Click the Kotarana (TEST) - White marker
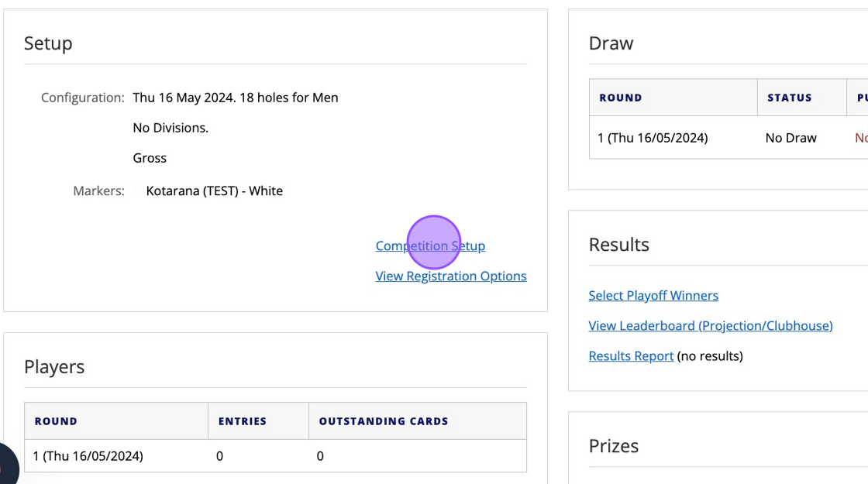This screenshot has width=868, height=484. point(214,191)
